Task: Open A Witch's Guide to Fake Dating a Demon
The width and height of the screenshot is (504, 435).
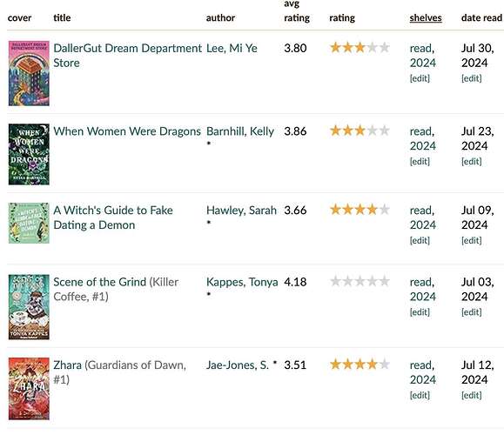Action: [113, 217]
